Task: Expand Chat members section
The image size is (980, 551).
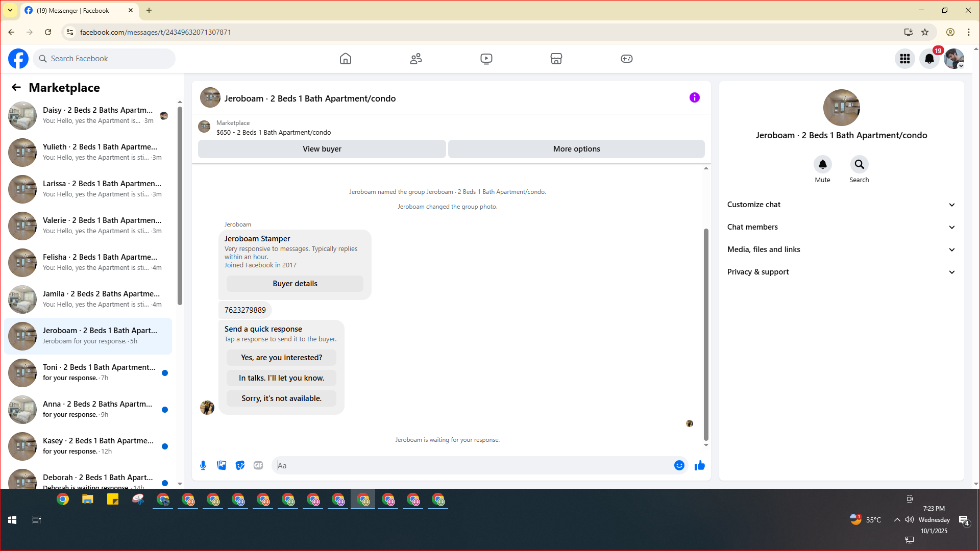Action: point(842,227)
